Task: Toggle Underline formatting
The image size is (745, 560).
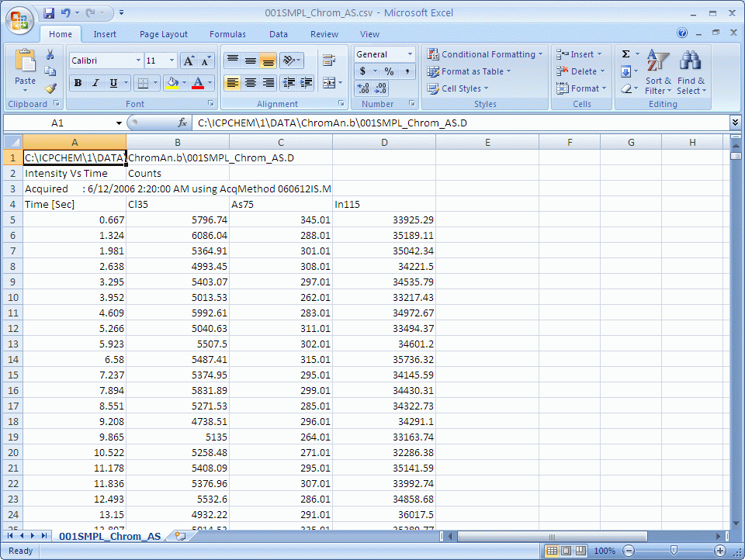Action: pyautogui.click(x=113, y=83)
